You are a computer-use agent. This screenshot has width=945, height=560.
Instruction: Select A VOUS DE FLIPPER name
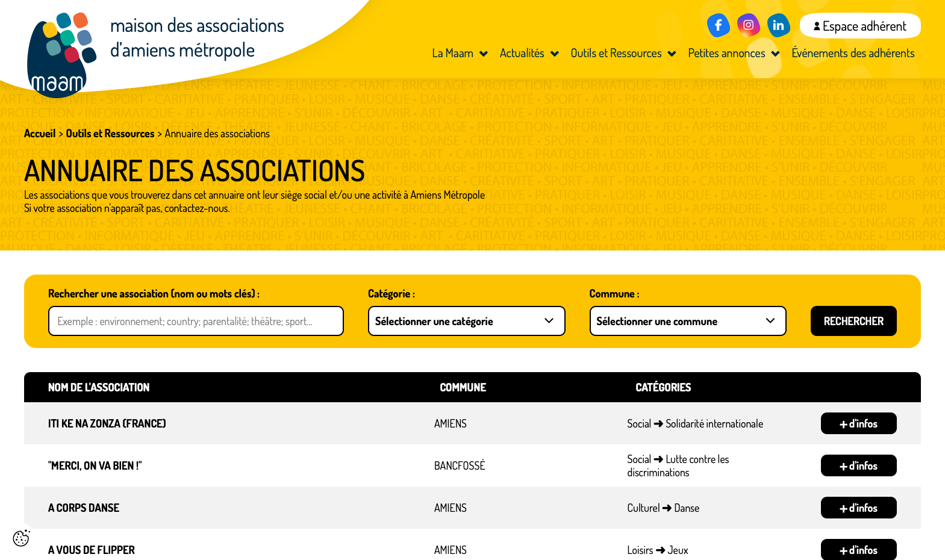(x=92, y=550)
